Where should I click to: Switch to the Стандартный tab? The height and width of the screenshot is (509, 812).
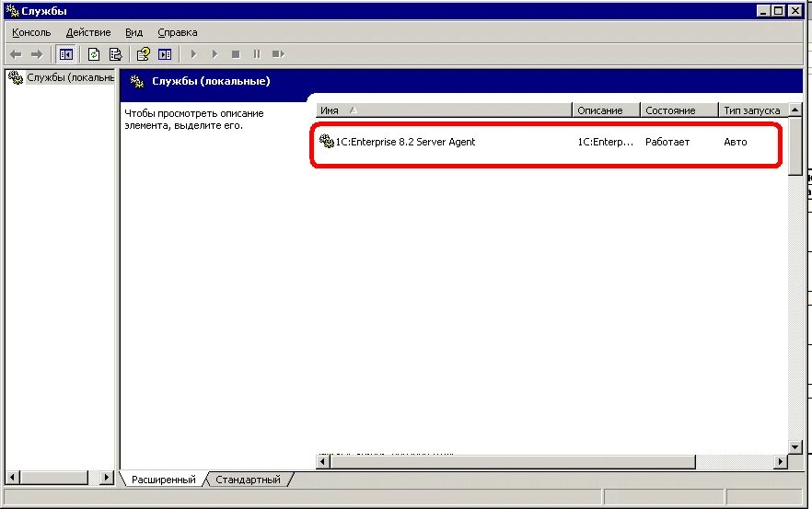pos(248,480)
